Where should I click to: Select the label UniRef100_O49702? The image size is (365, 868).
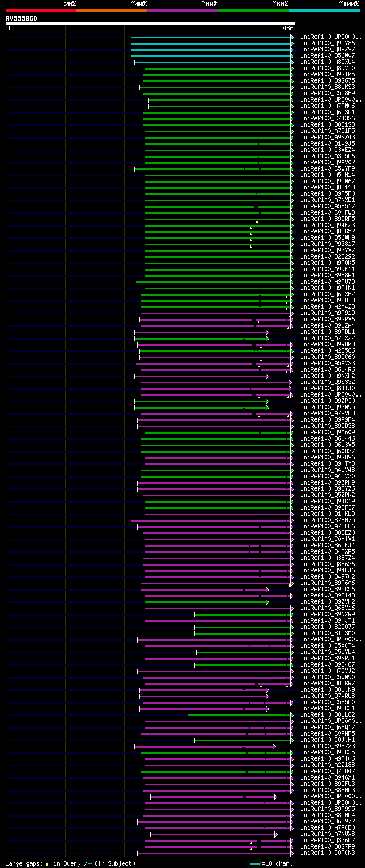327,576
